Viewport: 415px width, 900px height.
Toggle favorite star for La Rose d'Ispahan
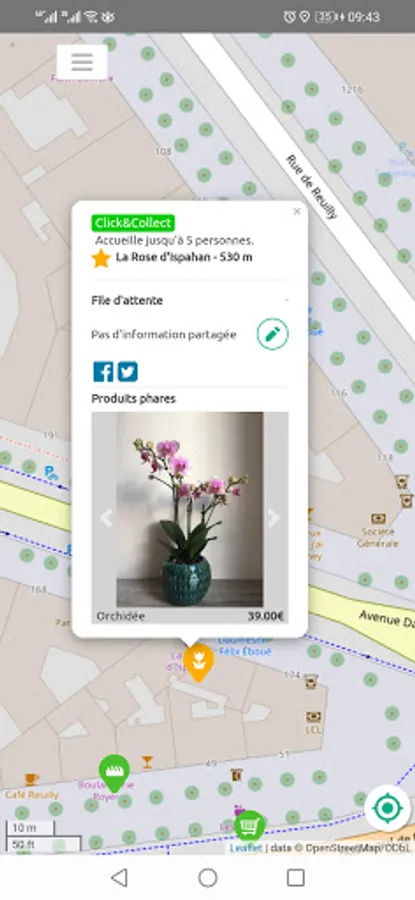tap(101, 258)
